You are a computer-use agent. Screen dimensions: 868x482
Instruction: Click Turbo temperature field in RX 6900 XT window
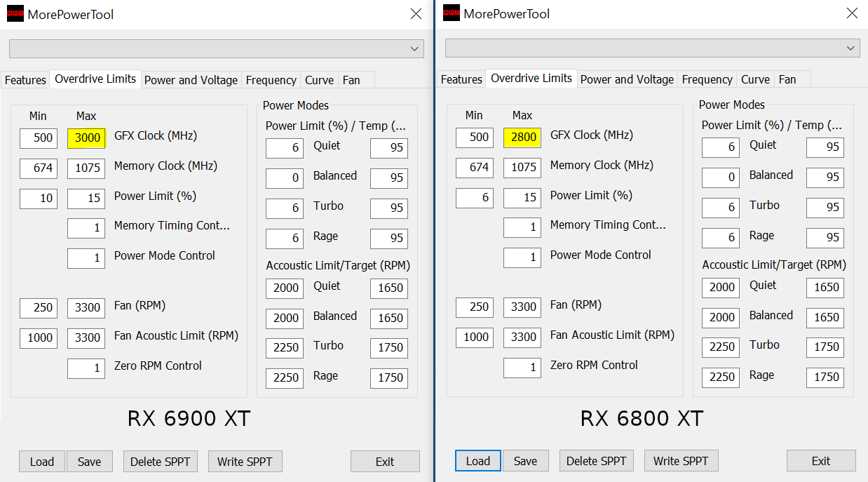point(389,208)
